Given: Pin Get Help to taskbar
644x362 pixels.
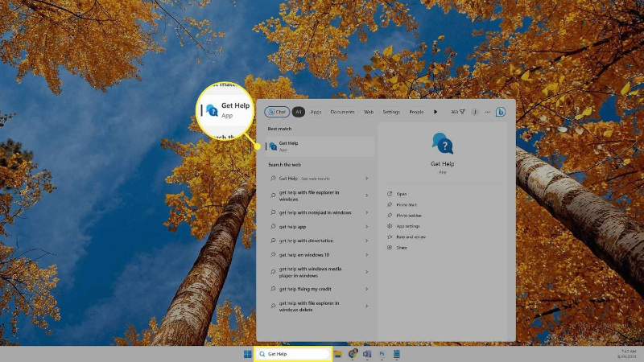Looking at the screenshot, I should click(x=409, y=215).
